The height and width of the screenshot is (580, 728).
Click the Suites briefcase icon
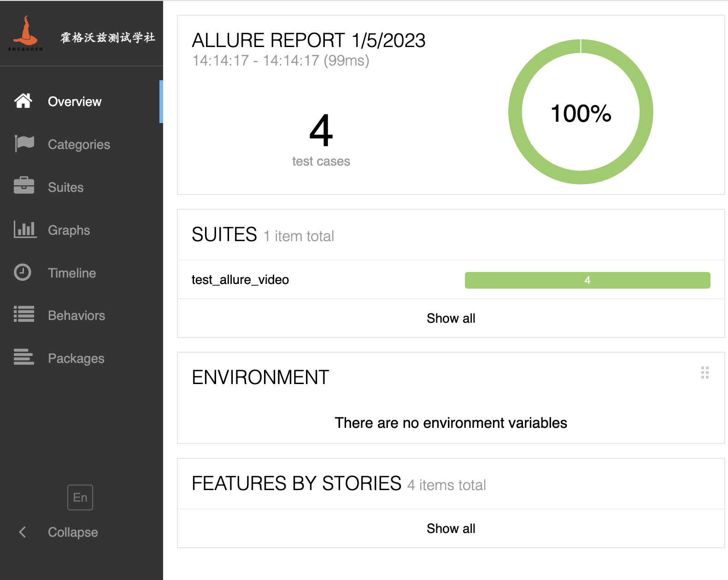[24, 186]
